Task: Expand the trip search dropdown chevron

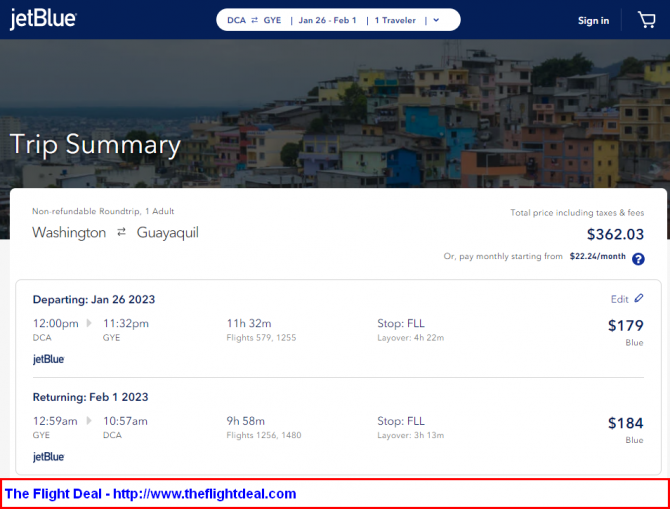Action: [436, 20]
